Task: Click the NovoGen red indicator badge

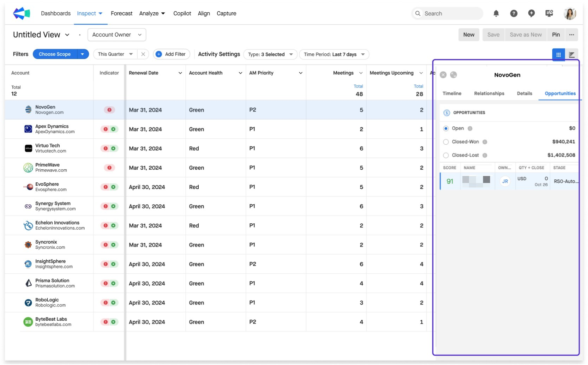Action: (109, 110)
